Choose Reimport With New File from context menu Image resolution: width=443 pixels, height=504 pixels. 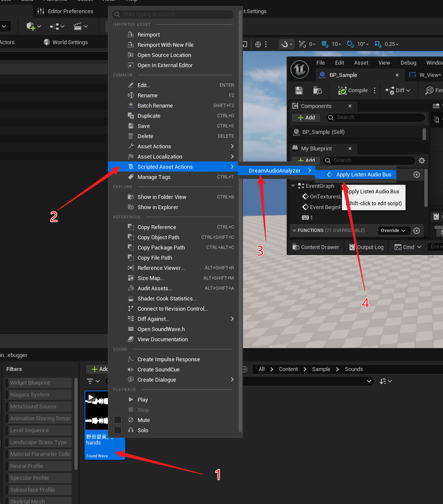pos(165,45)
